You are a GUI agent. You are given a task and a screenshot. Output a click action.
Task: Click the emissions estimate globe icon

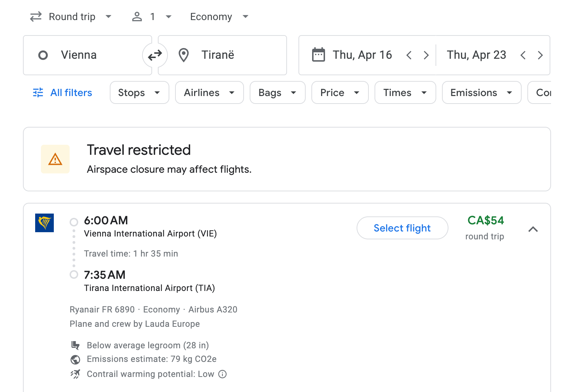75,359
